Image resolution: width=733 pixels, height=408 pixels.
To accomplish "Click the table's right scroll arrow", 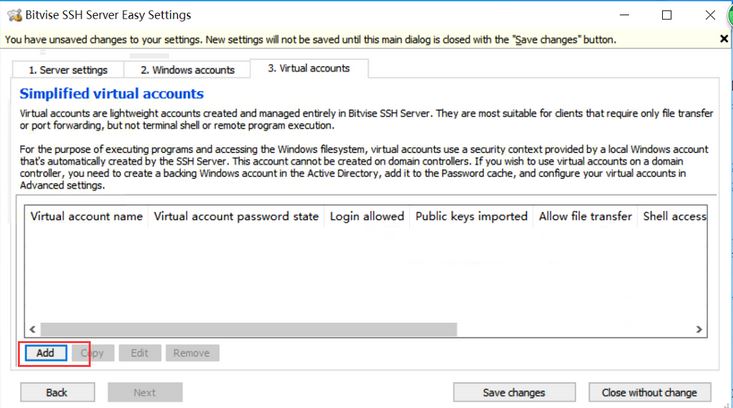I will 699,329.
